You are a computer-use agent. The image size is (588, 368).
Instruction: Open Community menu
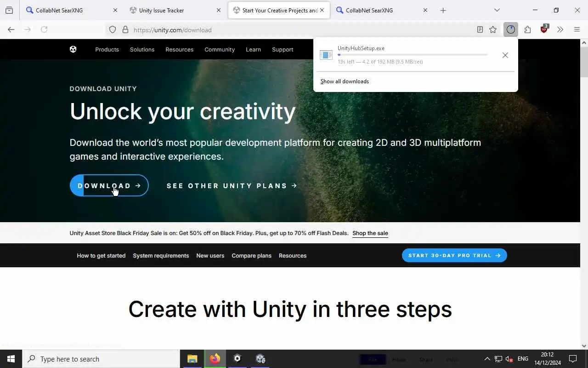pyautogui.click(x=220, y=49)
